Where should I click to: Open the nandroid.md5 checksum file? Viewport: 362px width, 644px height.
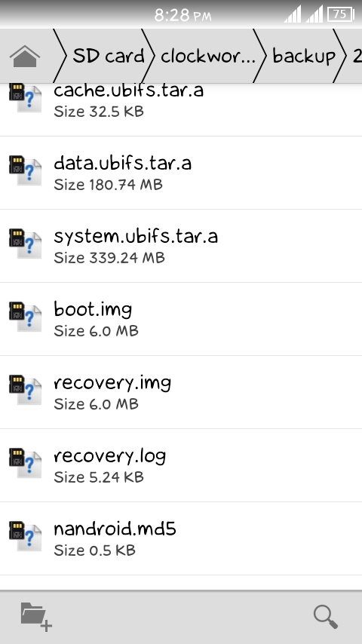(181, 538)
